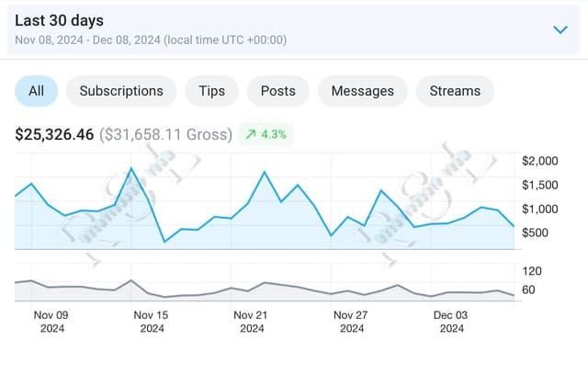Click the Nov 08 – Dec 08 date range text
The image size is (588, 374).
coord(151,40)
